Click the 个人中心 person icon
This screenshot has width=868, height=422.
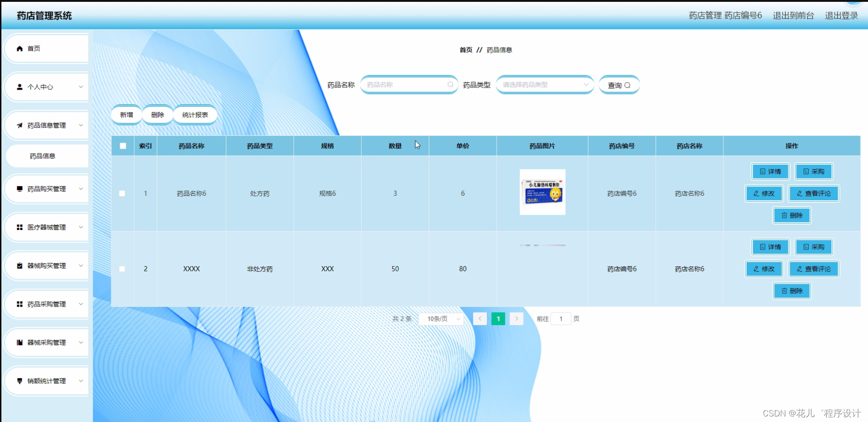point(19,87)
